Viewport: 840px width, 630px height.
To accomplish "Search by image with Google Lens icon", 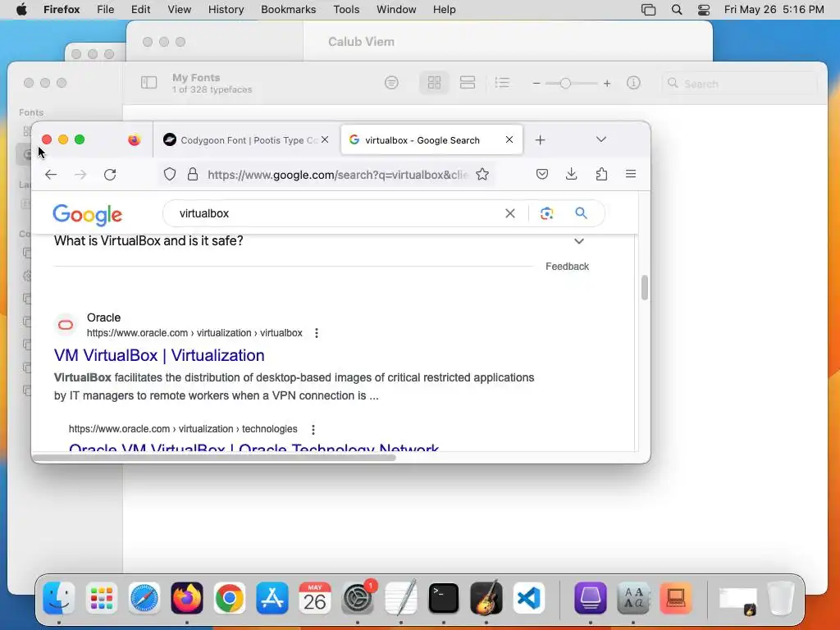I will click(x=547, y=213).
